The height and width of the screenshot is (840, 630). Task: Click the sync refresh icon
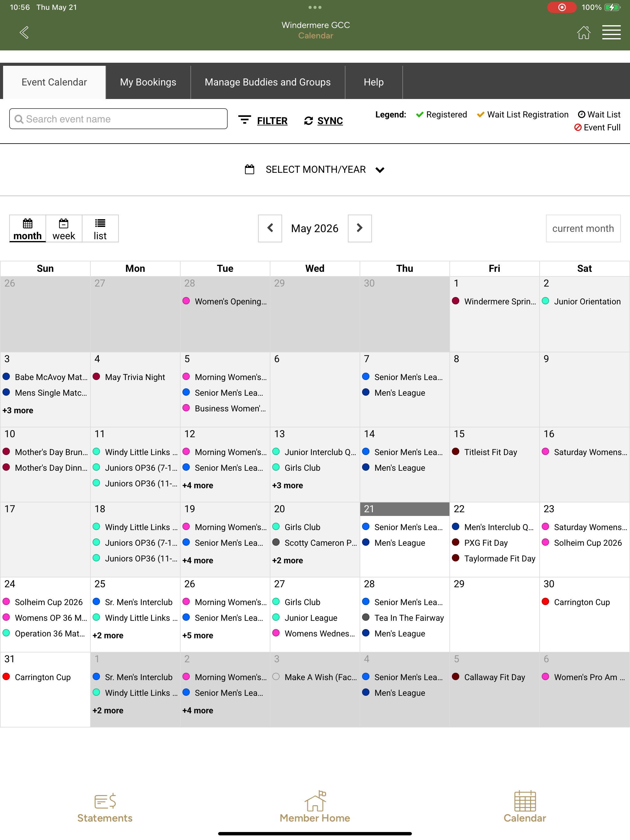pos(309,121)
